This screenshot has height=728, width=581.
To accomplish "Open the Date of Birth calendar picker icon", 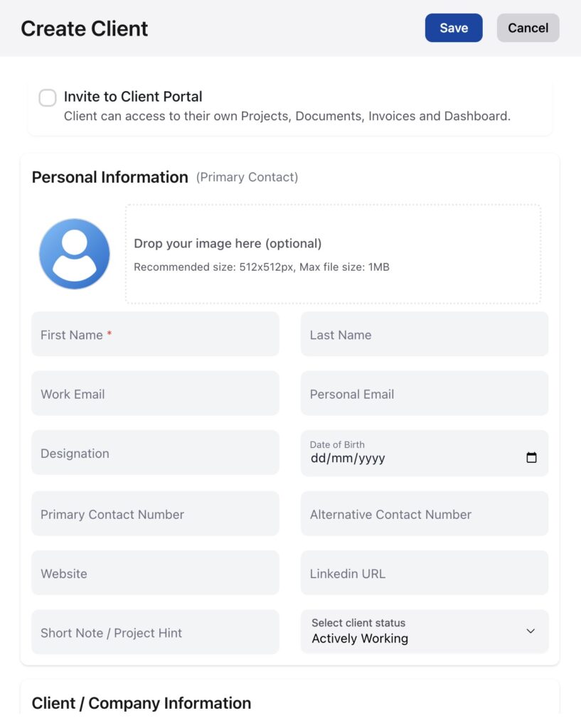I will 531,458.
